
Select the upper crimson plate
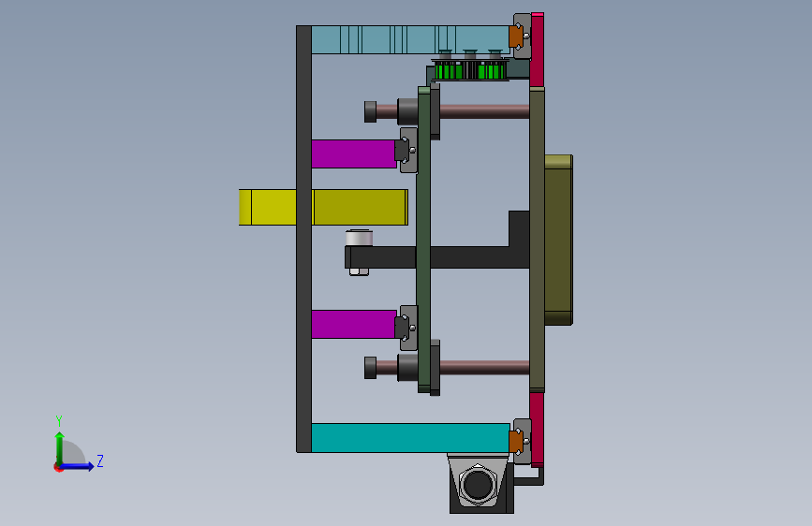tap(537, 50)
